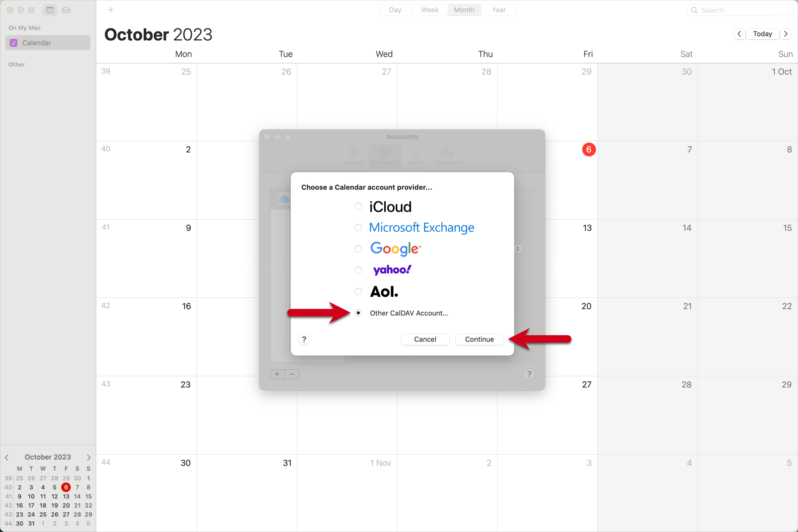798x532 pixels.
Task: Select the Other CalDAV Account option
Action: 358,313
